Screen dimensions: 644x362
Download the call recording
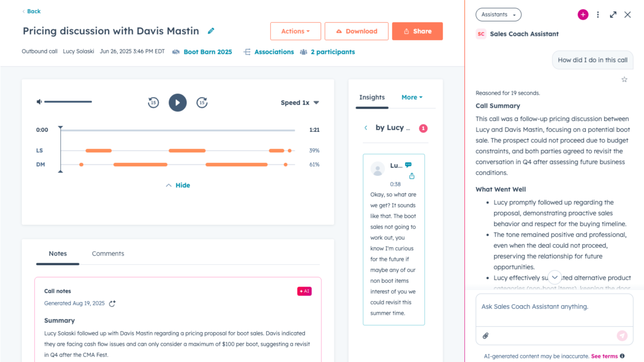click(x=356, y=31)
